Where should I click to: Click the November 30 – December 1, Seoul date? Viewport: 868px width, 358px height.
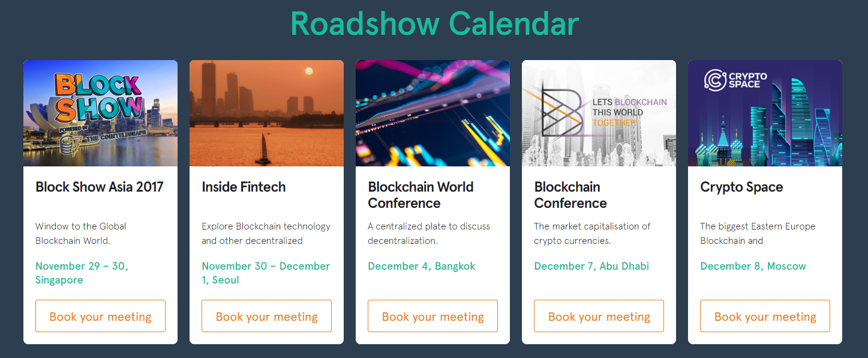pyautogui.click(x=266, y=273)
